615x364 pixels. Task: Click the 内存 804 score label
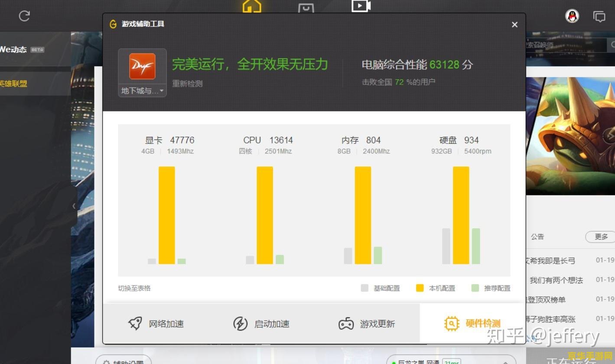pyautogui.click(x=361, y=140)
